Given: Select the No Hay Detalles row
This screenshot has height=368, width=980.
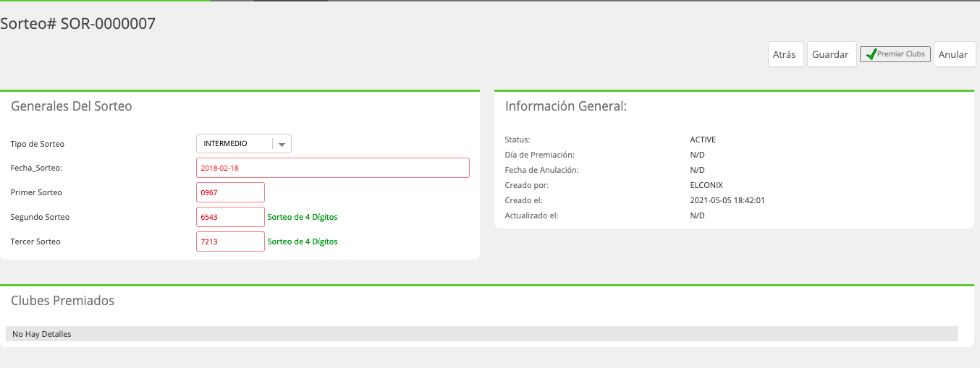Looking at the screenshot, I should click(x=482, y=334).
